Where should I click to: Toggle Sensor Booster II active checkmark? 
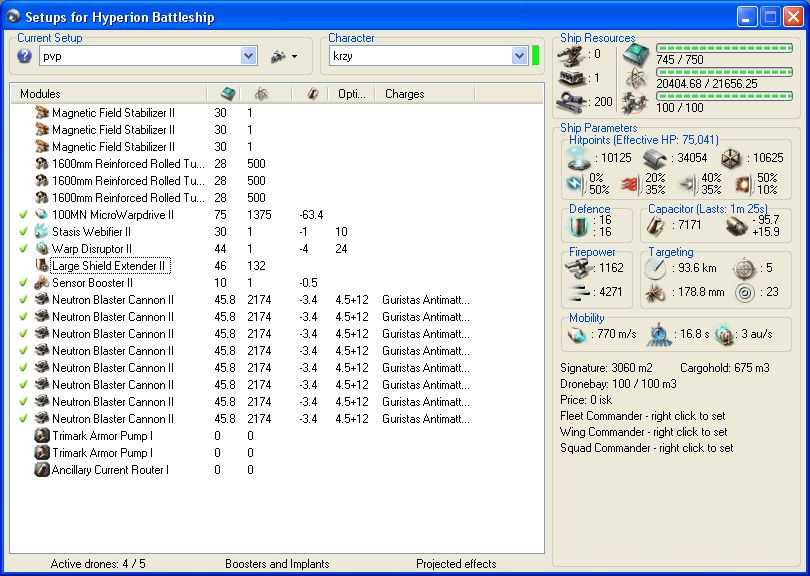23,283
